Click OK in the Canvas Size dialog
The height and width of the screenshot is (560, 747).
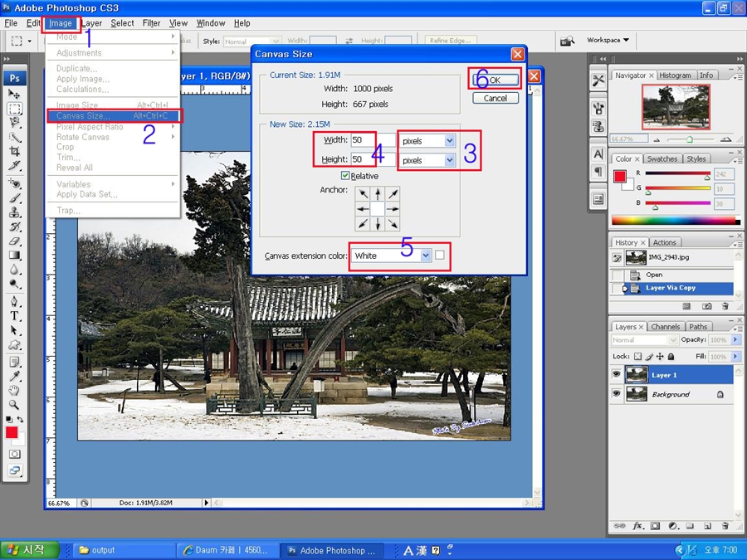tap(496, 80)
